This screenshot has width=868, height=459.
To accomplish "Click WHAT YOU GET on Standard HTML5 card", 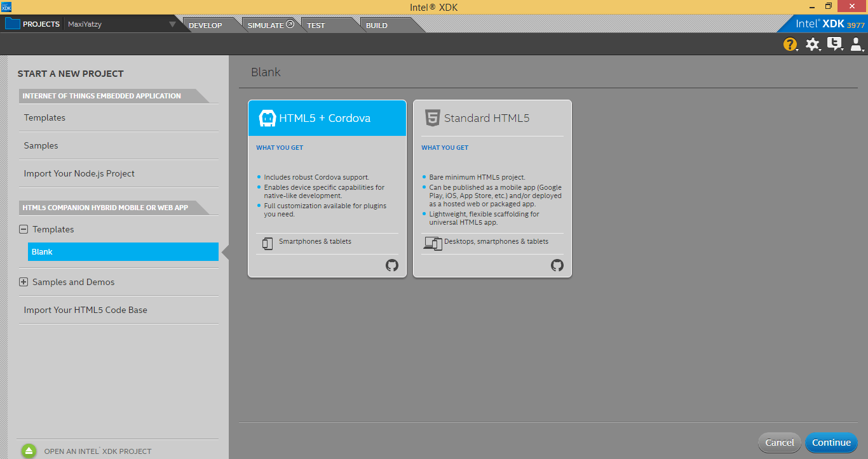I will click(445, 148).
